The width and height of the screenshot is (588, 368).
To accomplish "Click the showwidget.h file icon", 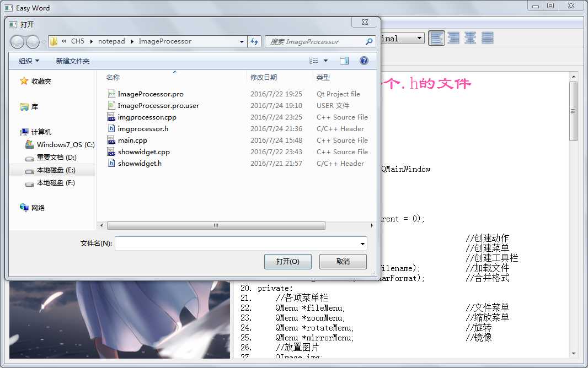I will coord(111,163).
